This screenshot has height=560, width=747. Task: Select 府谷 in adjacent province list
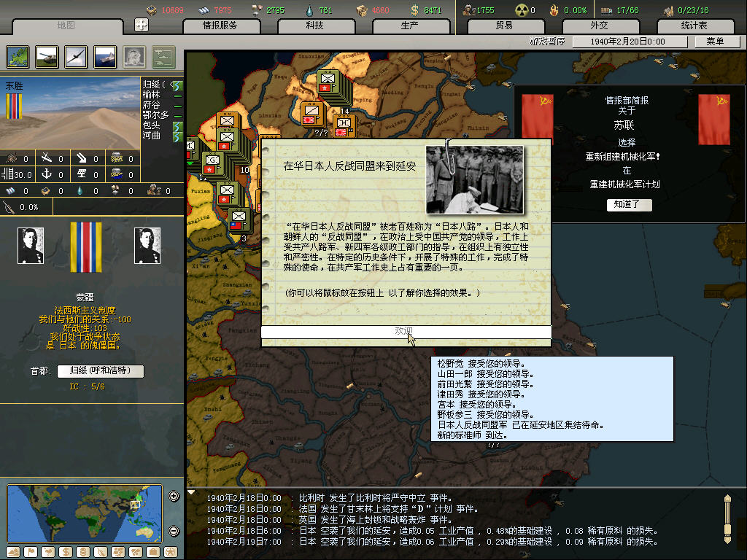[x=152, y=105]
